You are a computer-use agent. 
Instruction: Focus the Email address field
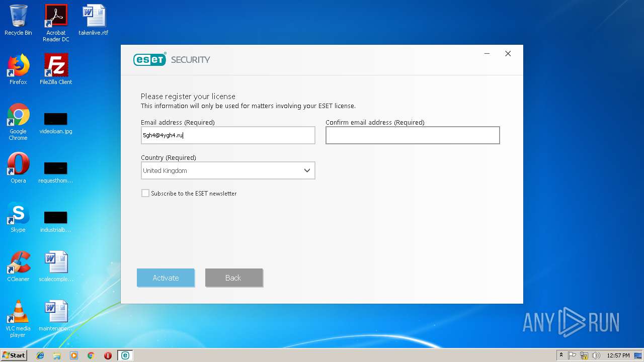coord(228,135)
